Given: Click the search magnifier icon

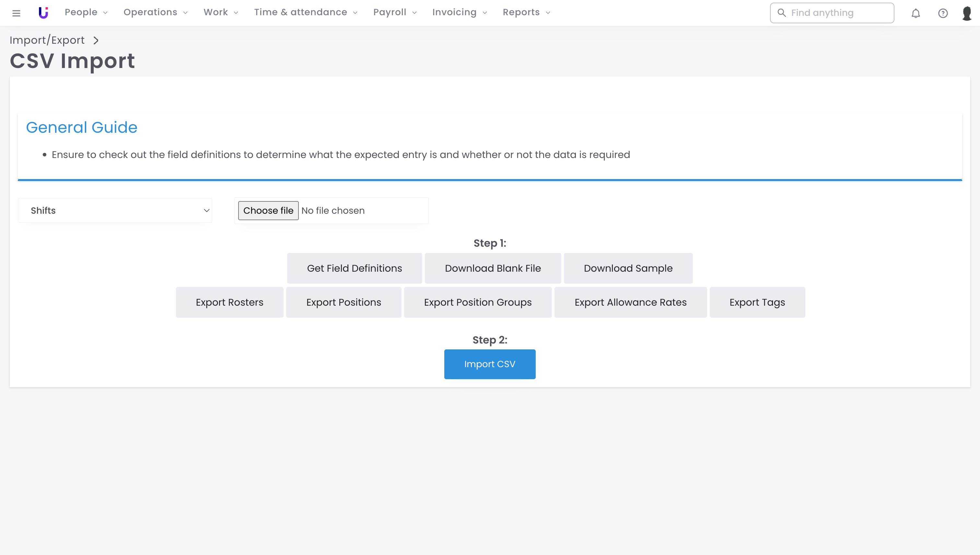Looking at the screenshot, I should pos(781,13).
